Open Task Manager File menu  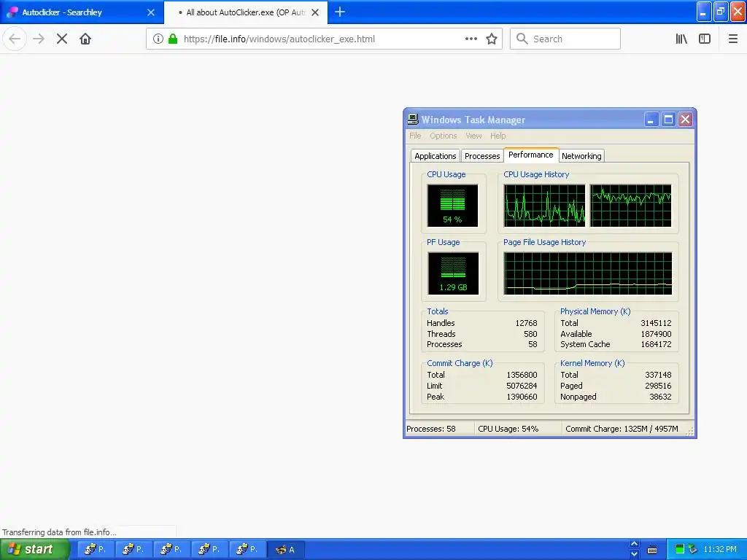[x=415, y=136]
